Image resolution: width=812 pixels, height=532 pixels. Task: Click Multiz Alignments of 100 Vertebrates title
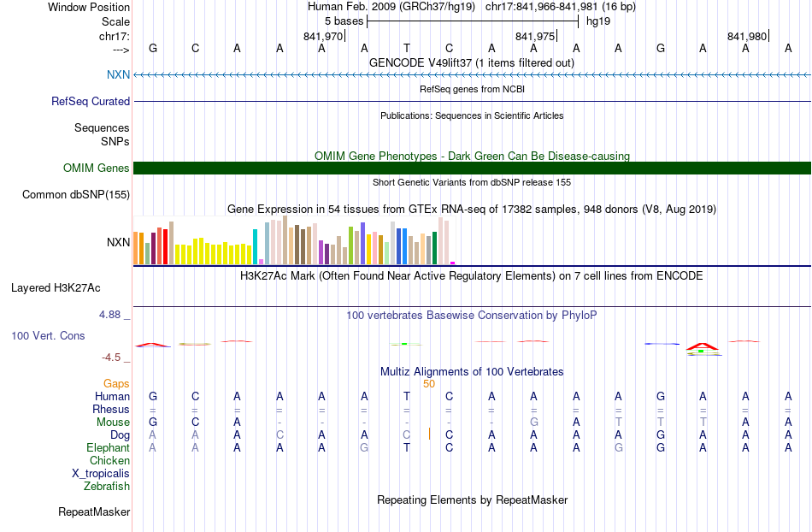point(472,371)
